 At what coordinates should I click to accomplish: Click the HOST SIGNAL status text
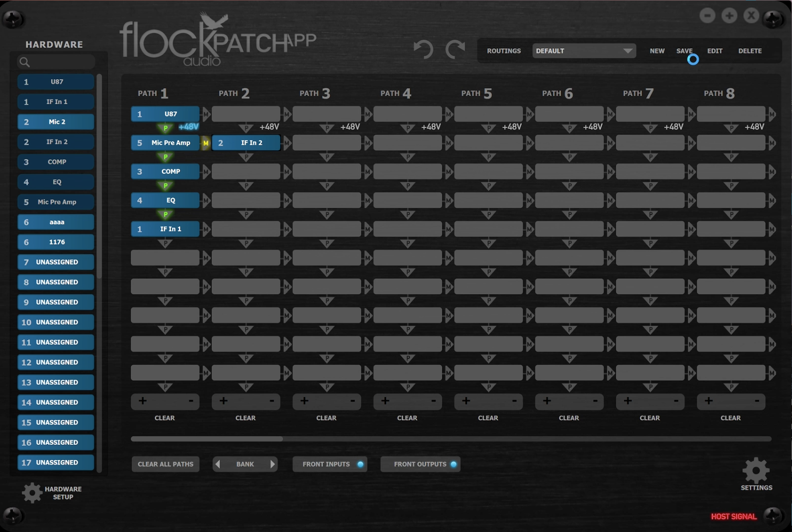[733, 516]
